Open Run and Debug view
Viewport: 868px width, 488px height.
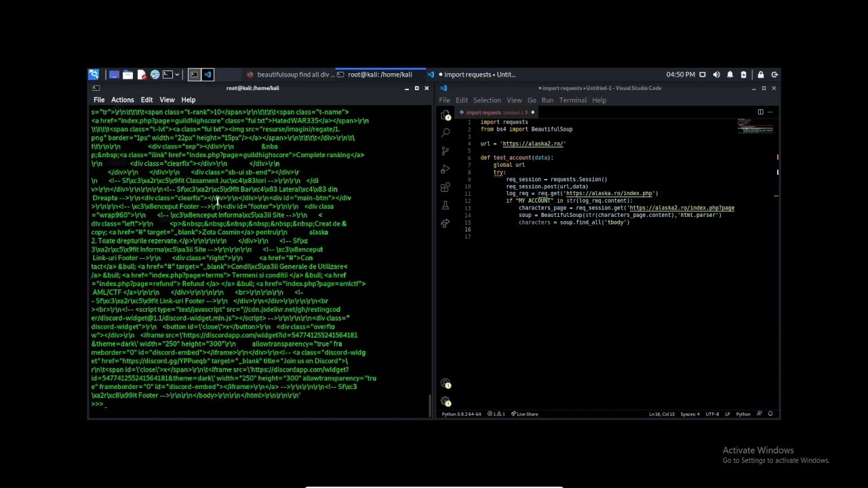click(446, 169)
